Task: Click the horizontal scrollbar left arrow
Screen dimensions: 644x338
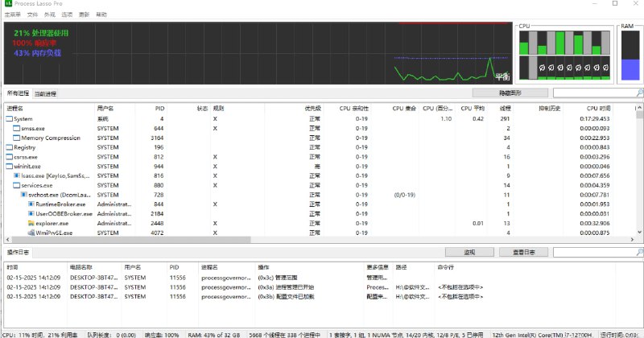Action: (x=7, y=240)
